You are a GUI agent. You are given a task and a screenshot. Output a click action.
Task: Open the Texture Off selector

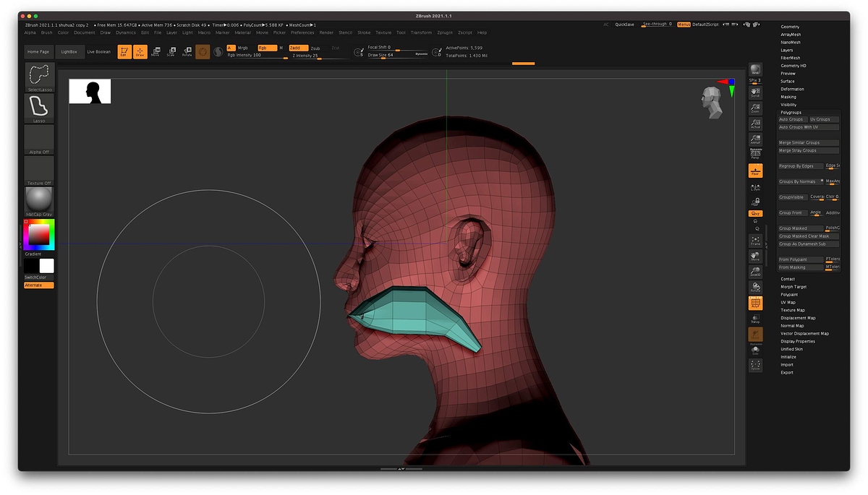point(39,171)
